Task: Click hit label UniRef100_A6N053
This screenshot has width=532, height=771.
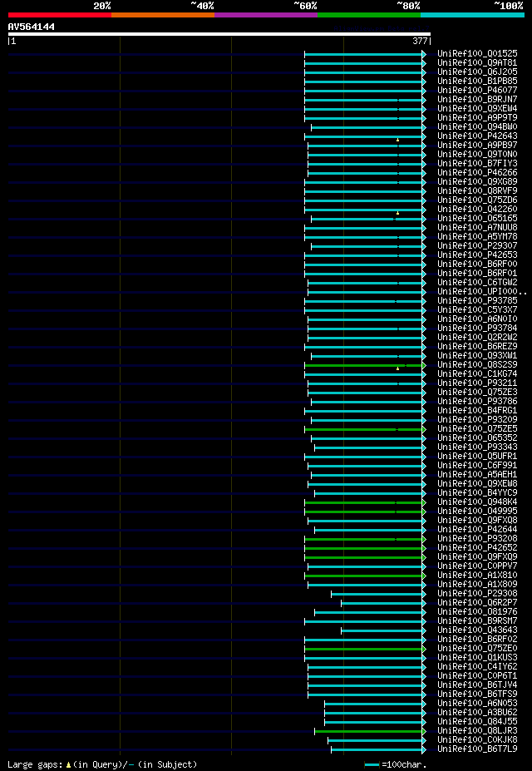Action: click(477, 703)
